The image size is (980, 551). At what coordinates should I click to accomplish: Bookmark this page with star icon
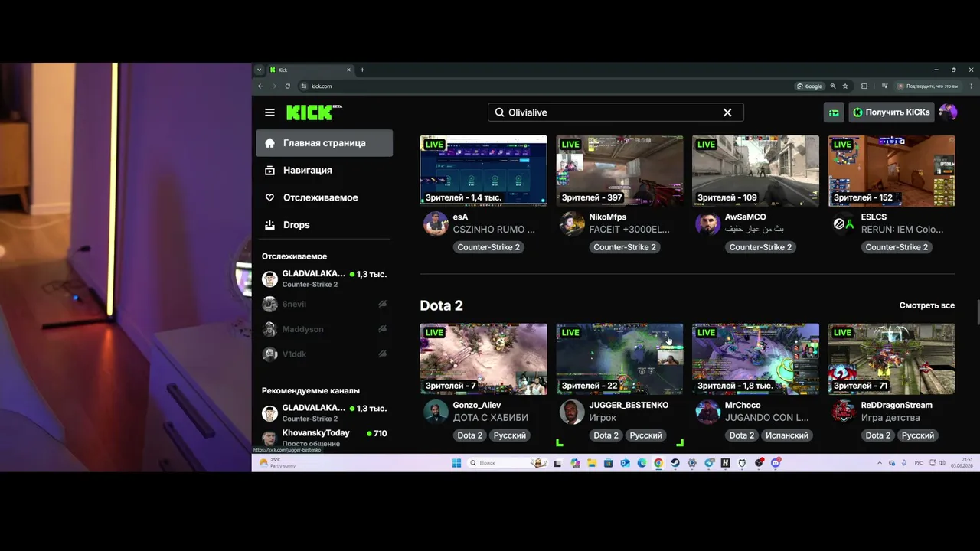(845, 86)
